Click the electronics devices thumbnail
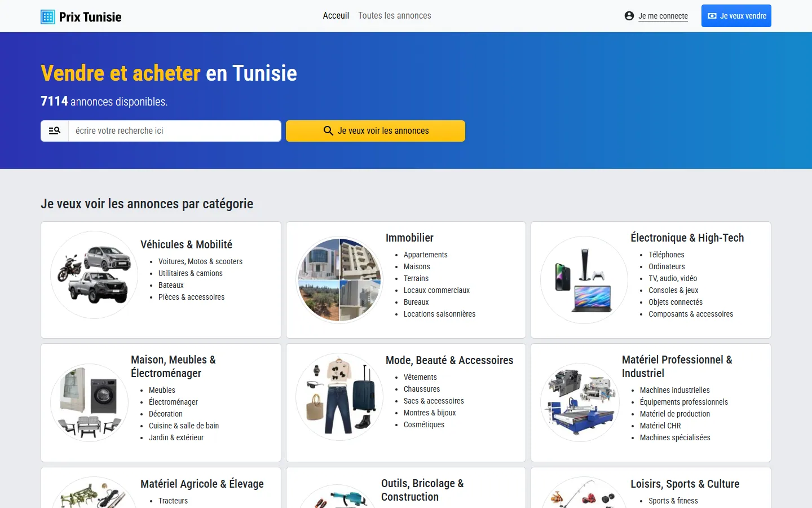 point(584,280)
